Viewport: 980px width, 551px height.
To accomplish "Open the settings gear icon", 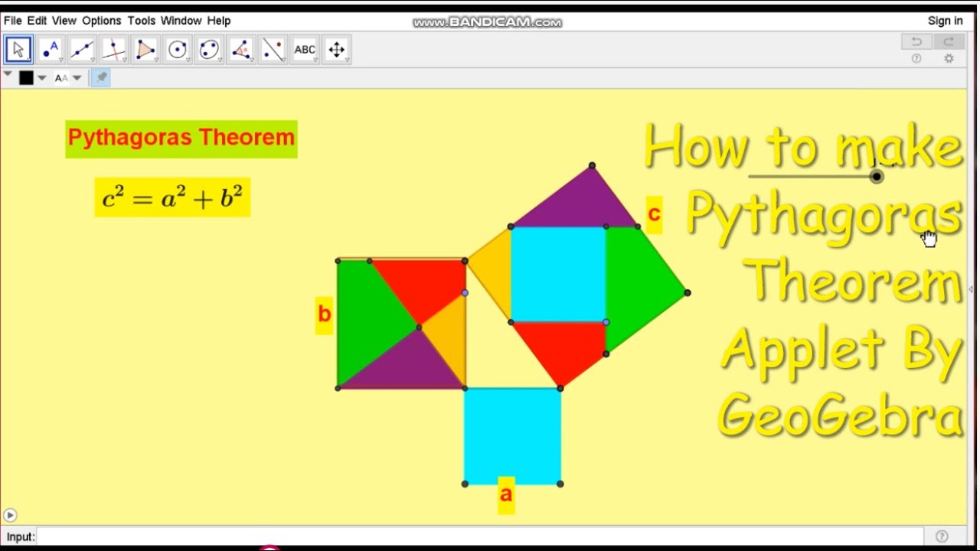I will point(949,59).
